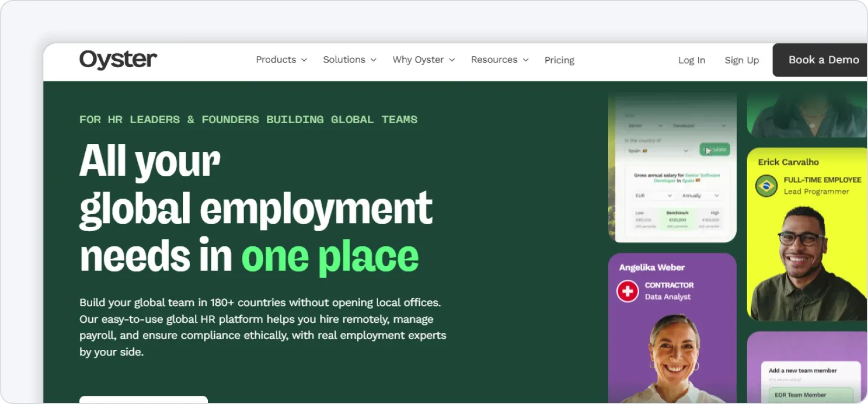The height and width of the screenshot is (404, 868).
Task: Open the Developer role dropdown
Action: point(699,126)
